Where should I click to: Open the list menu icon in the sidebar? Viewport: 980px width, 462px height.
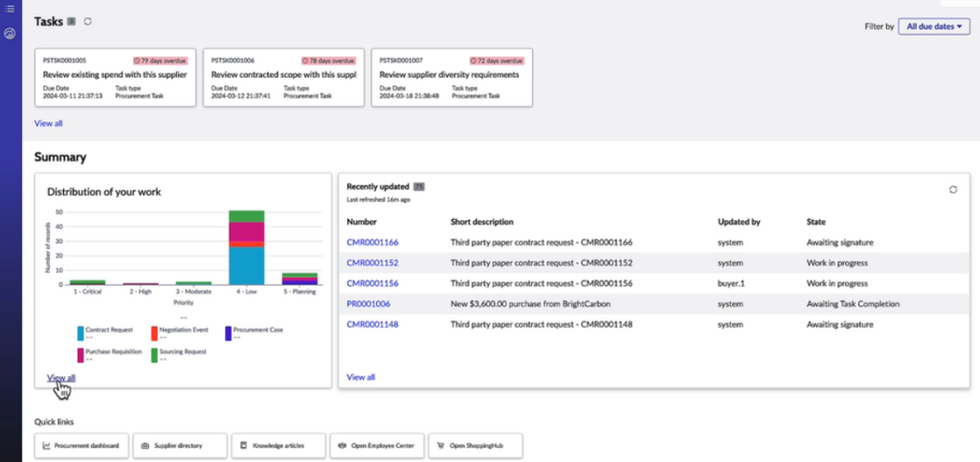[x=10, y=9]
